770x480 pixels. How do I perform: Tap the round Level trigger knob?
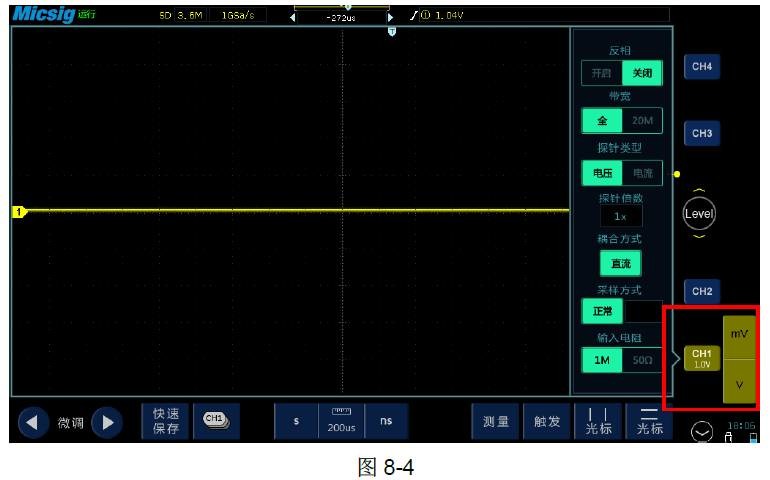(x=699, y=212)
